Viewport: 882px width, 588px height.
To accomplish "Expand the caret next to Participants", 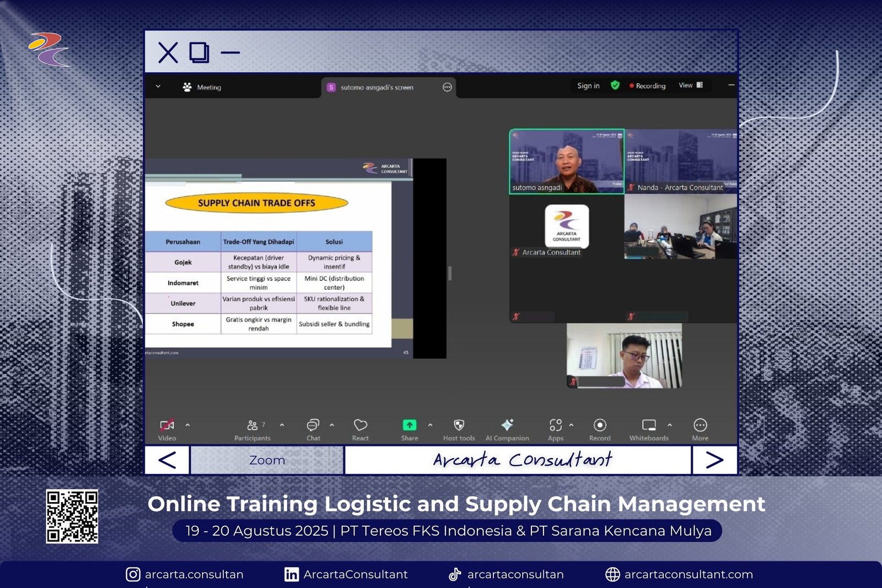I will 282,425.
